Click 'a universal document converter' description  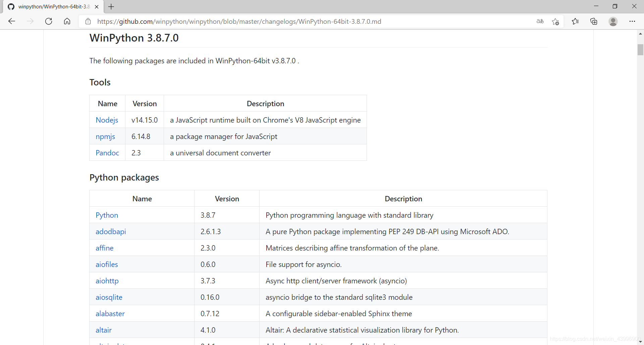pyautogui.click(x=220, y=153)
